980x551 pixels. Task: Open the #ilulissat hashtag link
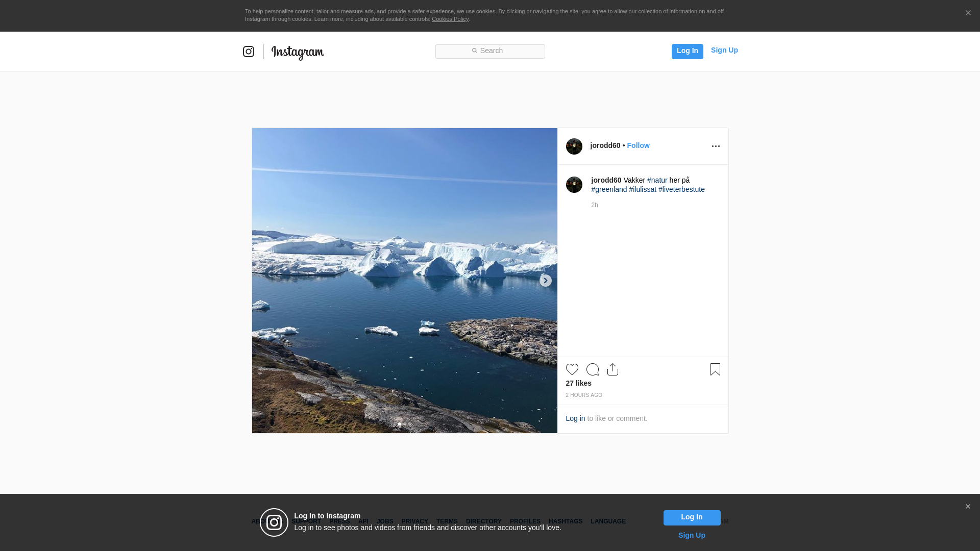click(x=643, y=189)
